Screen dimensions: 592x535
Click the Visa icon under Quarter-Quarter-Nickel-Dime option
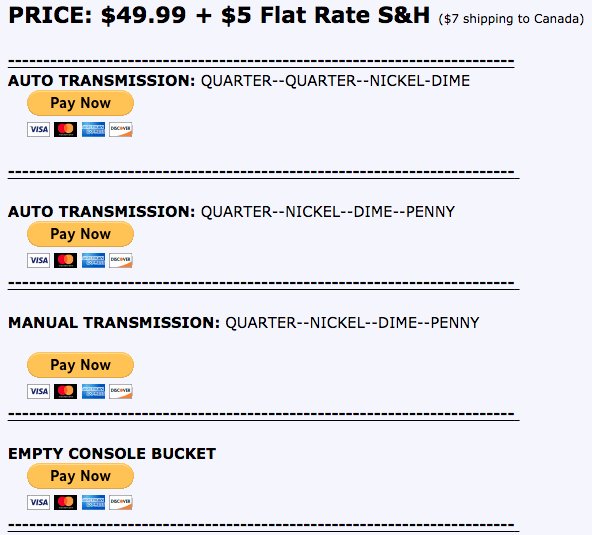(x=38, y=129)
